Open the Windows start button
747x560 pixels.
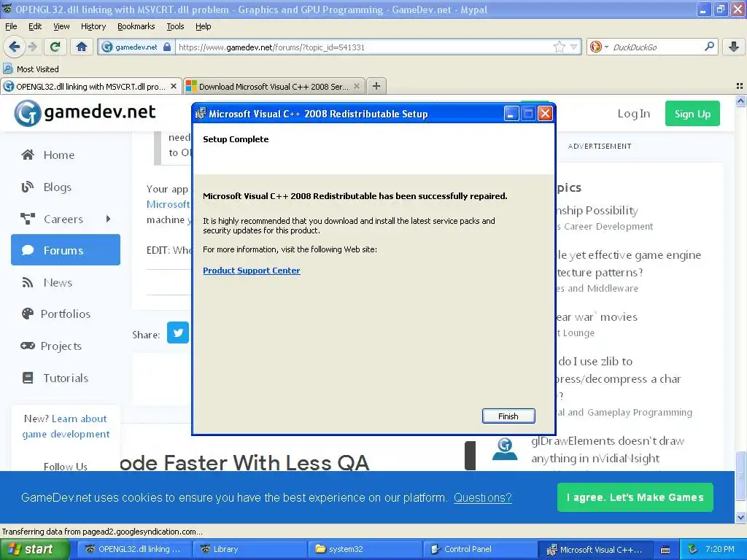[x=34, y=550]
